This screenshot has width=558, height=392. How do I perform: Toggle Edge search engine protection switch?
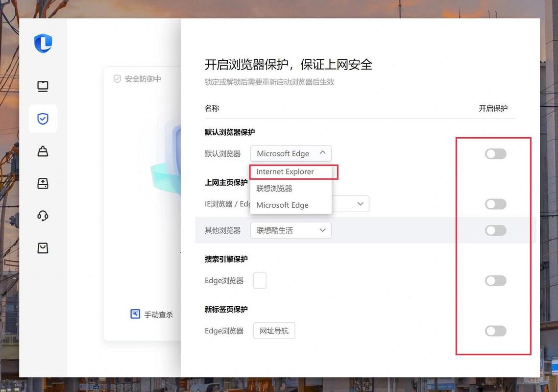495,281
